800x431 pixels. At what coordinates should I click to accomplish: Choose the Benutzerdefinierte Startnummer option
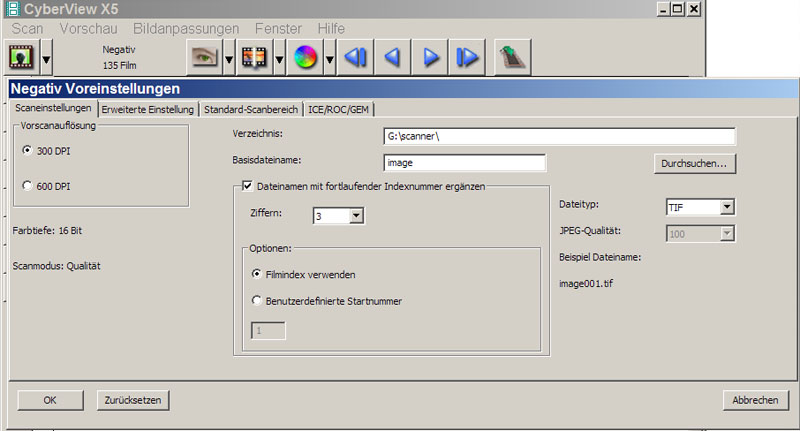[x=256, y=299]
